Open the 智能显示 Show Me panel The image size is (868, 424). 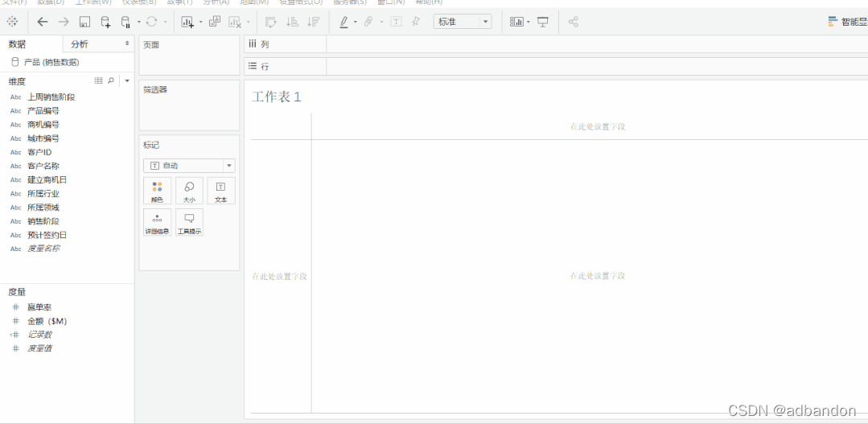tap(848, 22)
